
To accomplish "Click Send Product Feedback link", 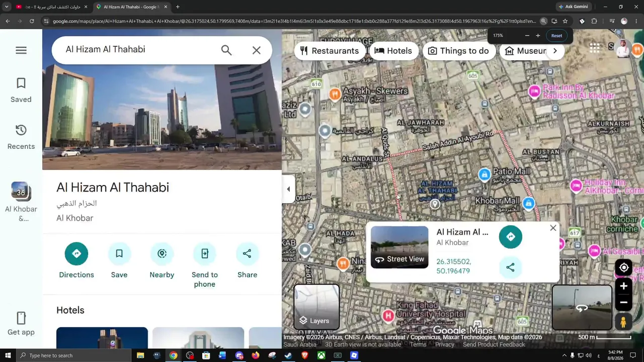I will click(494, 344).
